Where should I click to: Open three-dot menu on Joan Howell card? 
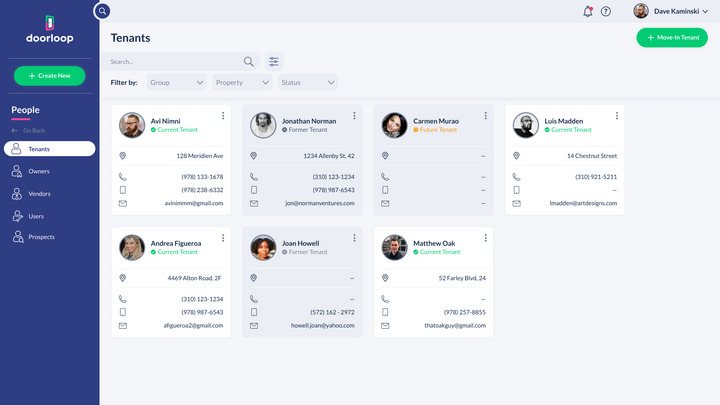coord(354,238)
